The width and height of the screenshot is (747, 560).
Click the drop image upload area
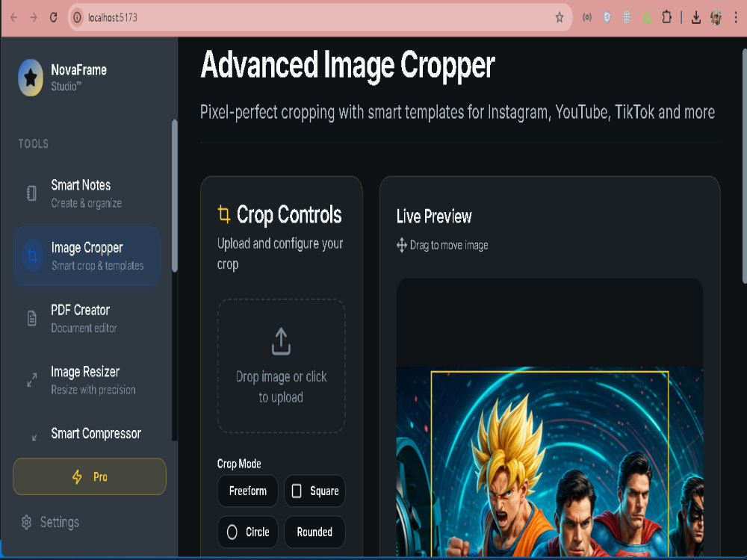pyautogui.click(x=281, y=366)
